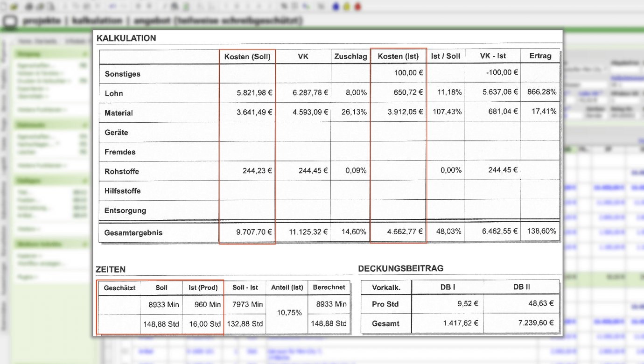
Task: Select the 'Kosten (Ist)' column header
Action: (x=398, y=56)
